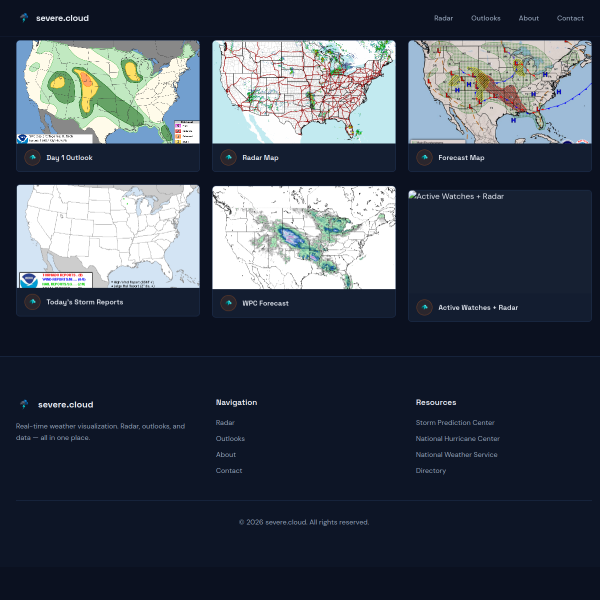Screen dimensions: 600x600
Task: Click the footer severe.cloud brand name
Action: [65, 404]
